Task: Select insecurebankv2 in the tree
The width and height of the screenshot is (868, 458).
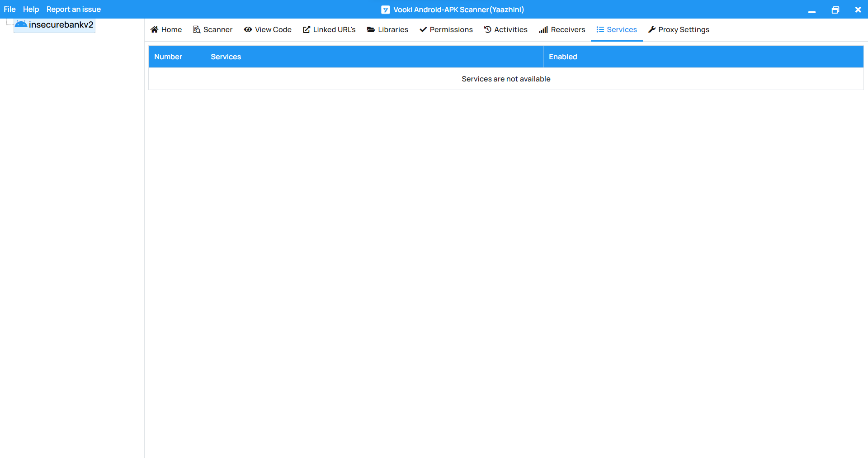Action: click(54, 25)
